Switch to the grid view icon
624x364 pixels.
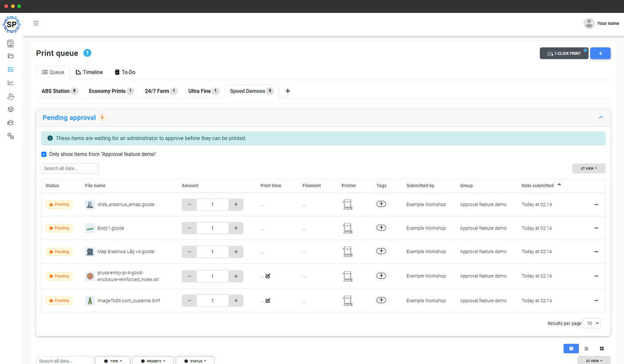602,348
